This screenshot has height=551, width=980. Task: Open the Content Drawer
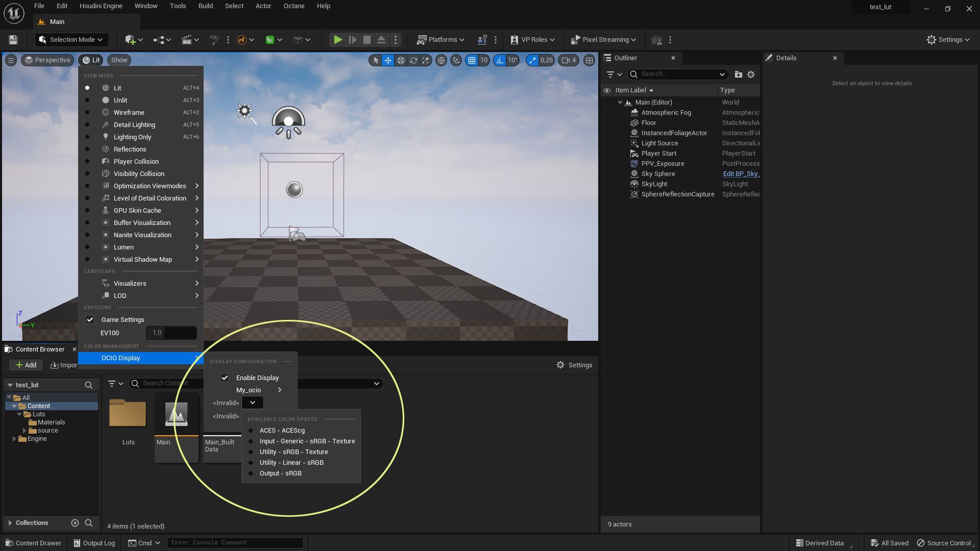coord(34,543)
